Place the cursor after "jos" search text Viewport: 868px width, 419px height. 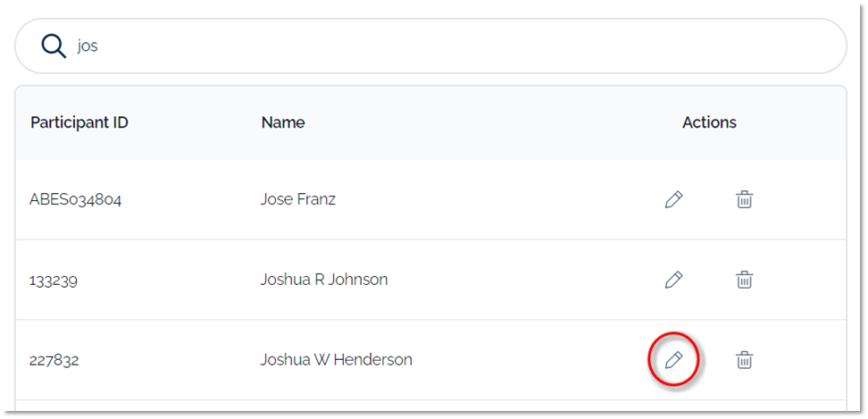click(99, 46)
